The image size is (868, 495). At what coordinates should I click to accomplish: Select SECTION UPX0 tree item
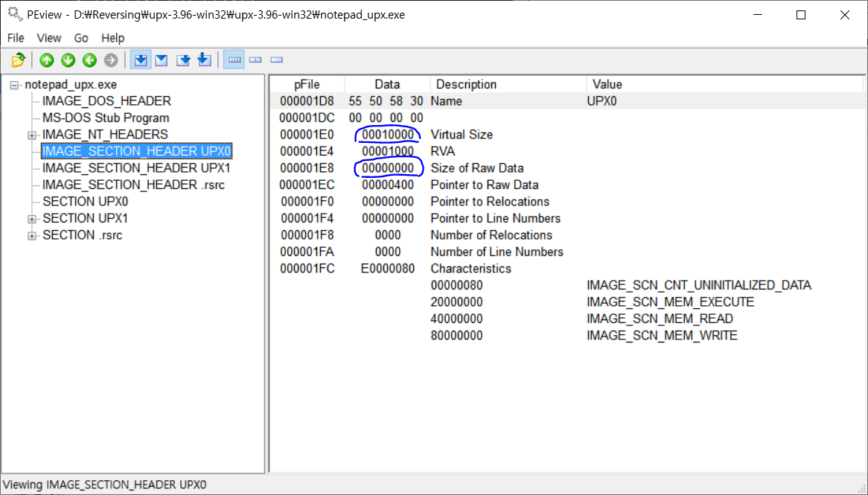[x=86, y=202]
